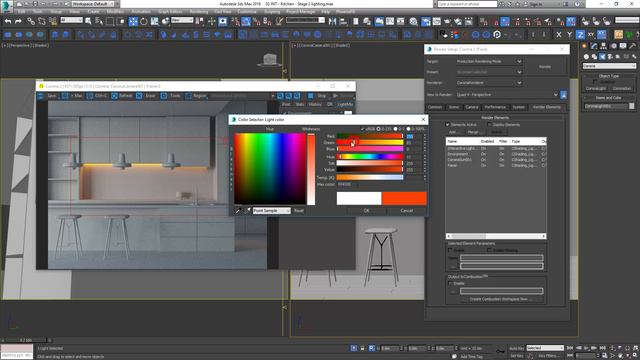The image size is (640, 360).
Task: Toggle the Enable Filtering checkbox
Action: (x=489, y=250)
